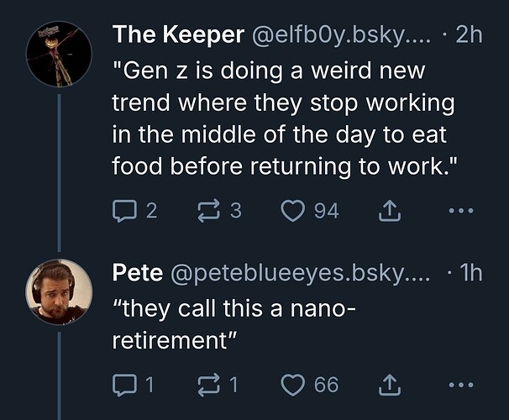Share The Keeper's post
The image size is (509, 420).
tap(390, 211)
